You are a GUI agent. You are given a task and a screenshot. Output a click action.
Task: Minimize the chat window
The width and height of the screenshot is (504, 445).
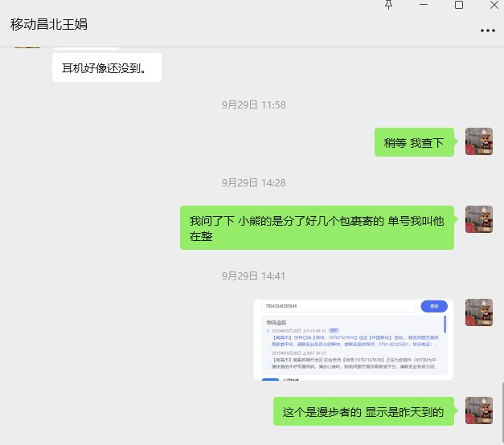pos(424,5)
